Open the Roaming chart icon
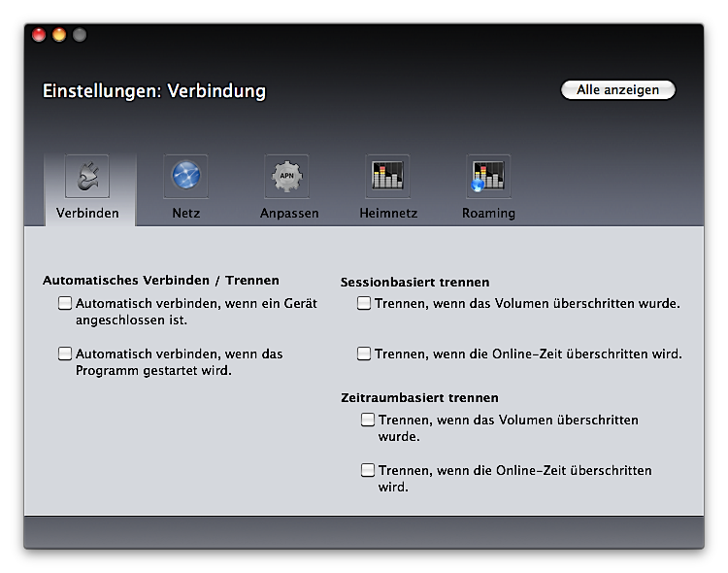The height and width of the screenshot is (573, 728). (x=488, y=176)
